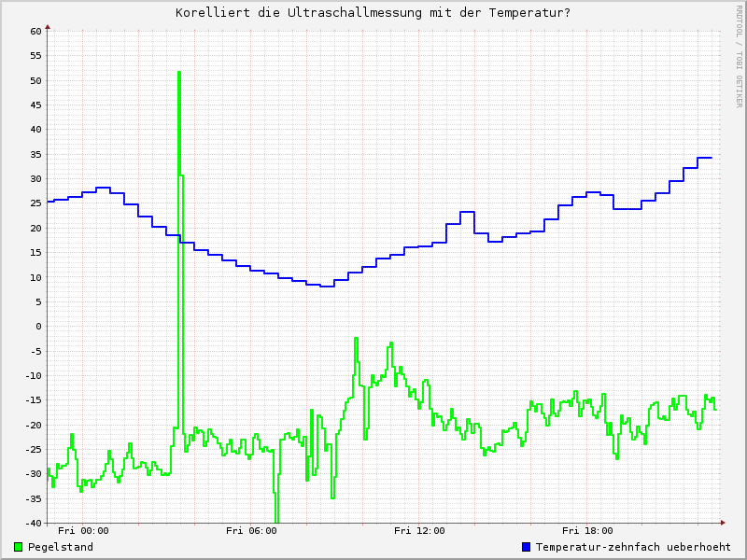Select the Temperatur-zehnfach ueberhoeht legend label
The width and height of the screenshot is (747, 560).
[633, 547]
